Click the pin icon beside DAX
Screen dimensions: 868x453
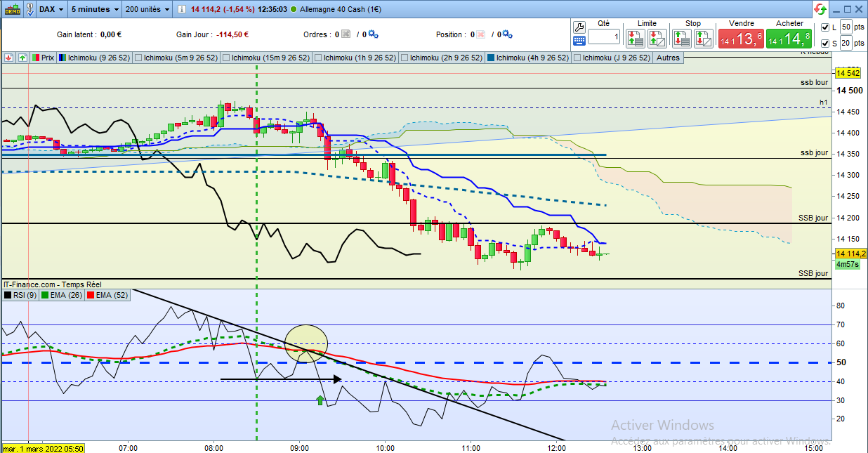click(x=29, y=9)
